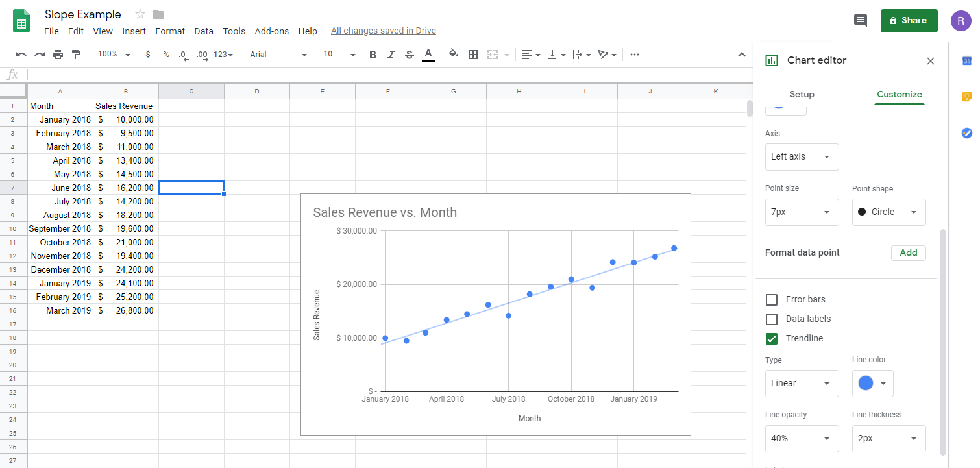Toggle italic formatting

391,55
